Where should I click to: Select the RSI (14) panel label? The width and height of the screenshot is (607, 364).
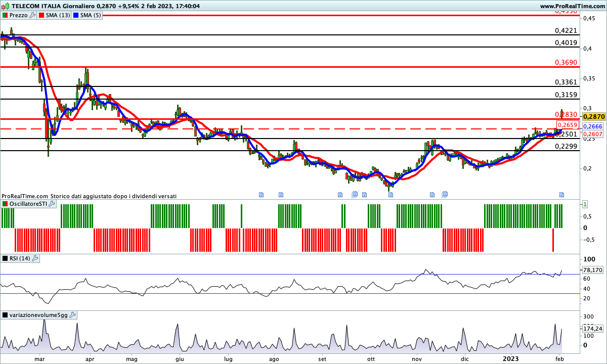click(x=20, y=258)
